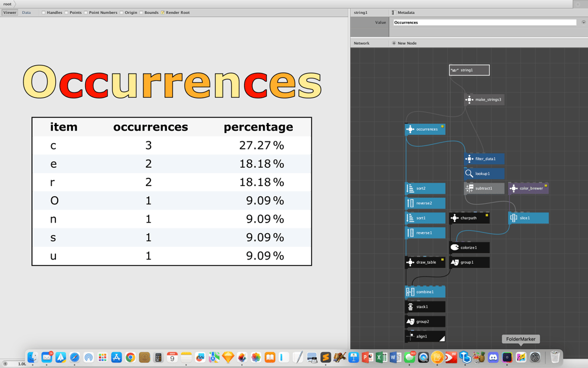
Task: Click the 'Network' panel label
Action: 362,43
